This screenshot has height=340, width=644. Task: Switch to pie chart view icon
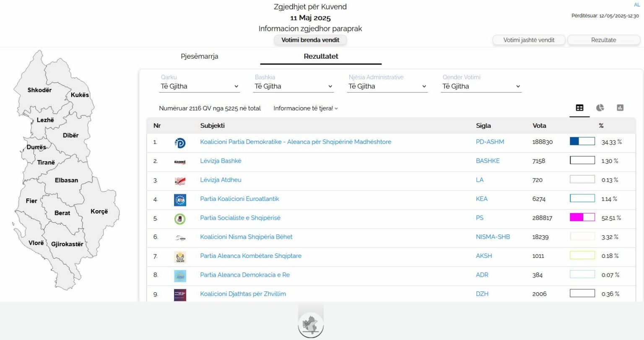point(600,108)
